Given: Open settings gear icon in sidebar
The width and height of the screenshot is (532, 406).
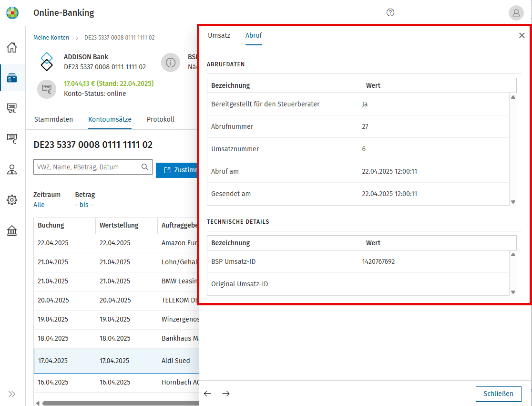Looking at the screenshot, I should pyautogui.click(x=12, y=199).
